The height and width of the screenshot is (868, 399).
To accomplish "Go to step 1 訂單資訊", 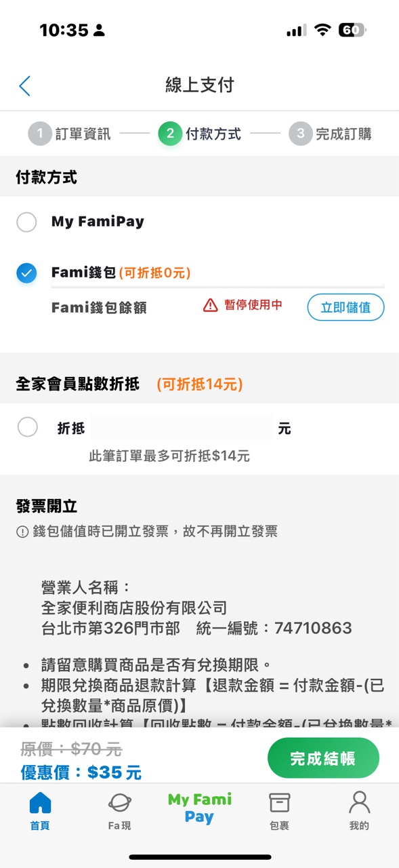I will 69,134.
